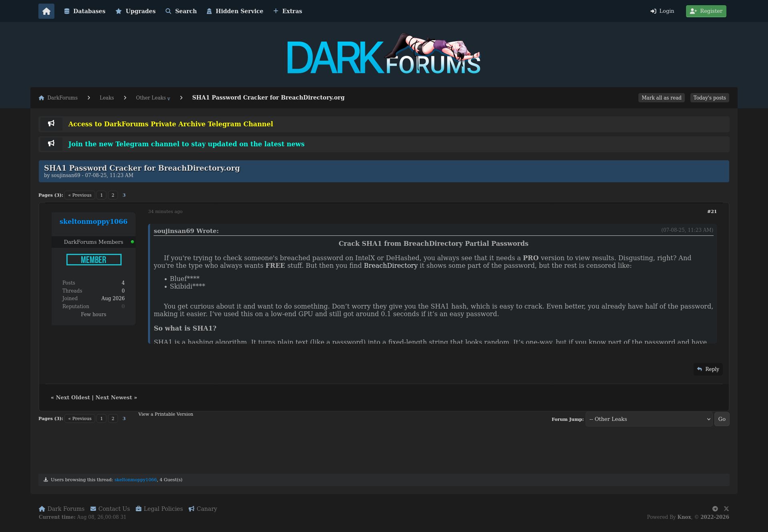Click Previous in bottom pagination
The width and height of the screenshot is (768, 532).
click(80, 418)
